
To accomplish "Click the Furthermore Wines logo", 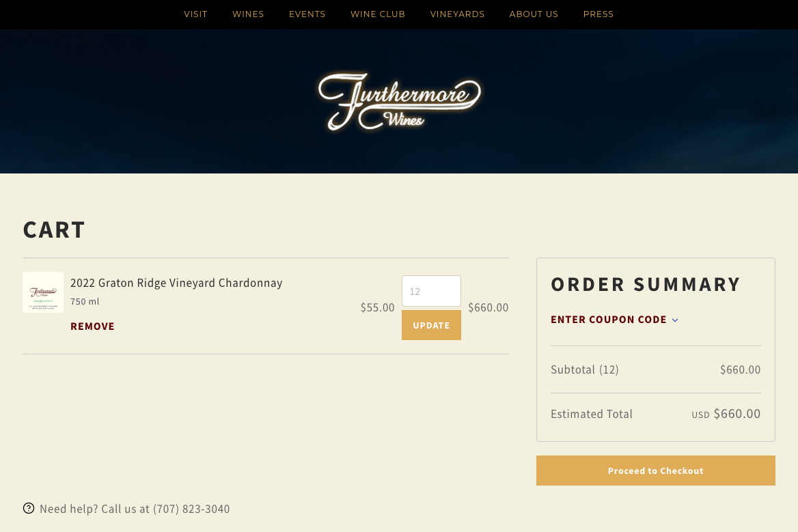I will point(399,102).
